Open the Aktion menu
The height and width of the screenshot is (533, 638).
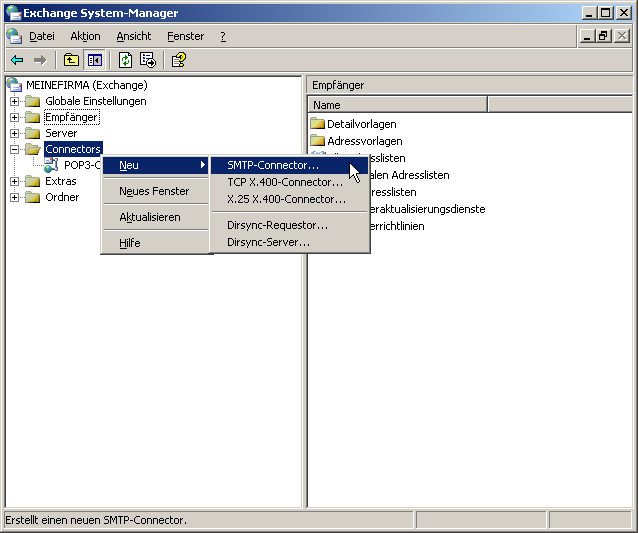click(x=85, y=36)
